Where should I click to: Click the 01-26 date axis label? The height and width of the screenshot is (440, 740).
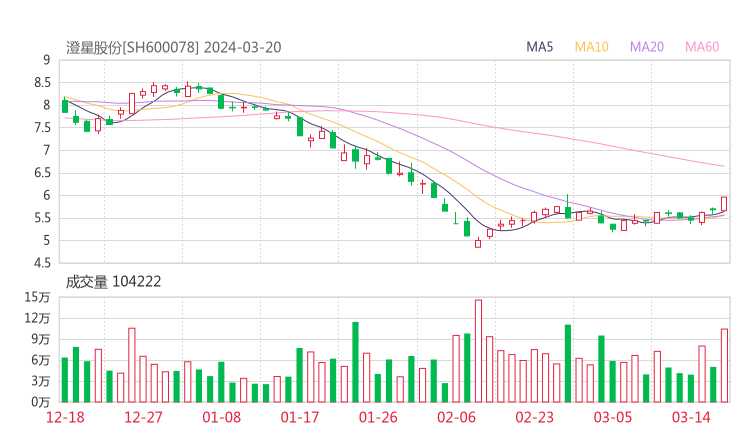(x=378, y=417)
